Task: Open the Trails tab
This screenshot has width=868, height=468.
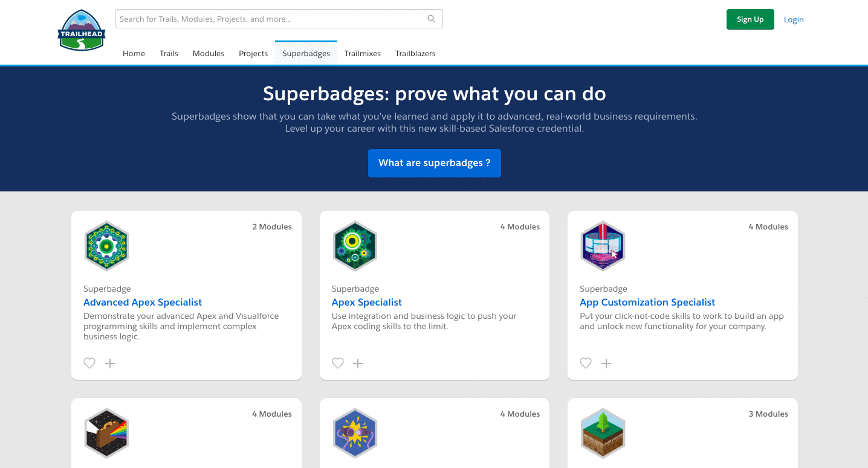Action: coord(169,53)
